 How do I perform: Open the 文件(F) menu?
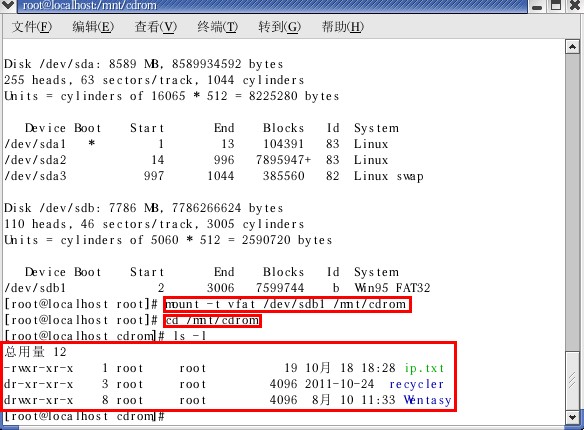coord(32,27)
